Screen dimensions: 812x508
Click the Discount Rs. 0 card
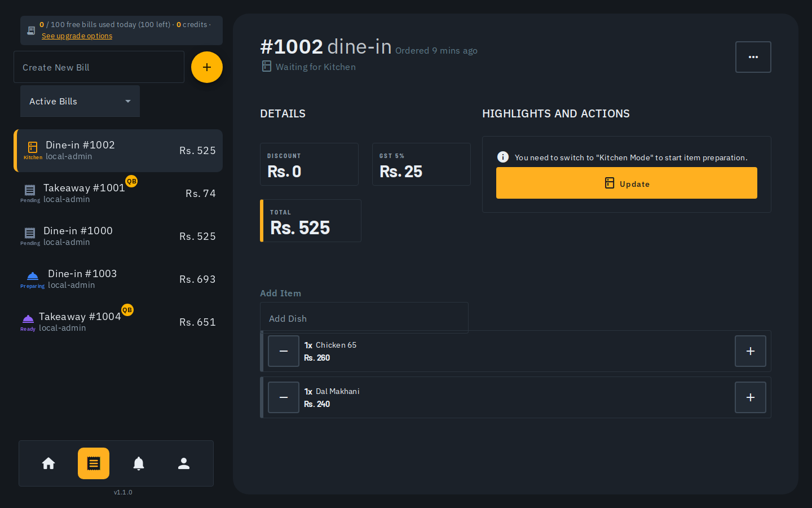309,164
